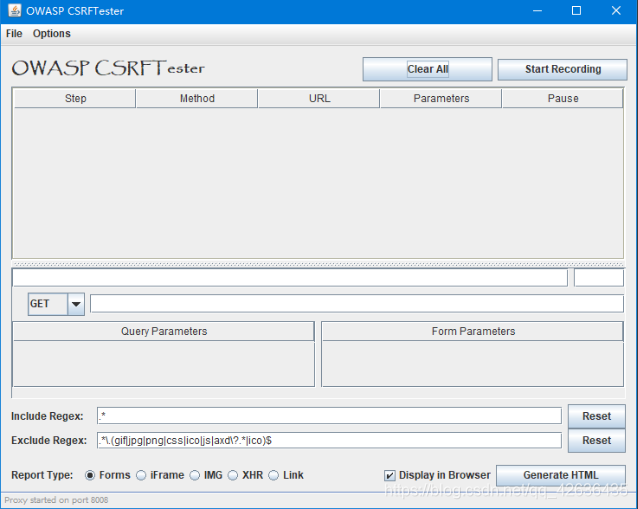Click the Query Parameters header
The height and width of the screenshot is (509, 638).
(164, 331)
